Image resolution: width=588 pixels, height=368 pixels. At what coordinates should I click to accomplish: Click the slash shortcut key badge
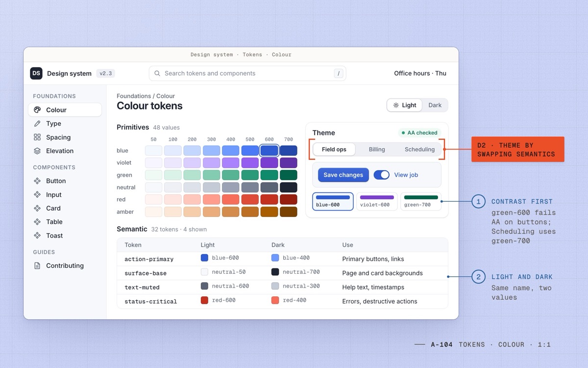pos(338,74)
